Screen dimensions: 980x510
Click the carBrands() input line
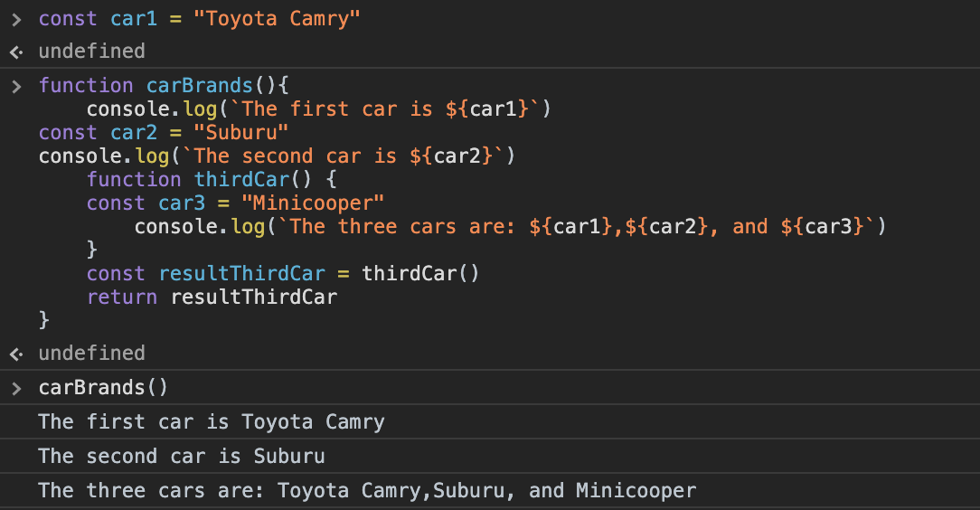click(103, 388)
